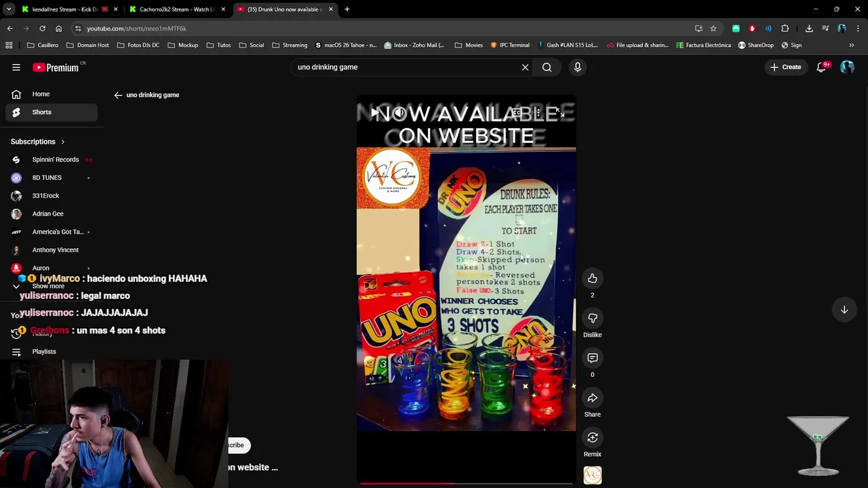Switch to kendallnez Stream Kick tab

coord(65,9)
